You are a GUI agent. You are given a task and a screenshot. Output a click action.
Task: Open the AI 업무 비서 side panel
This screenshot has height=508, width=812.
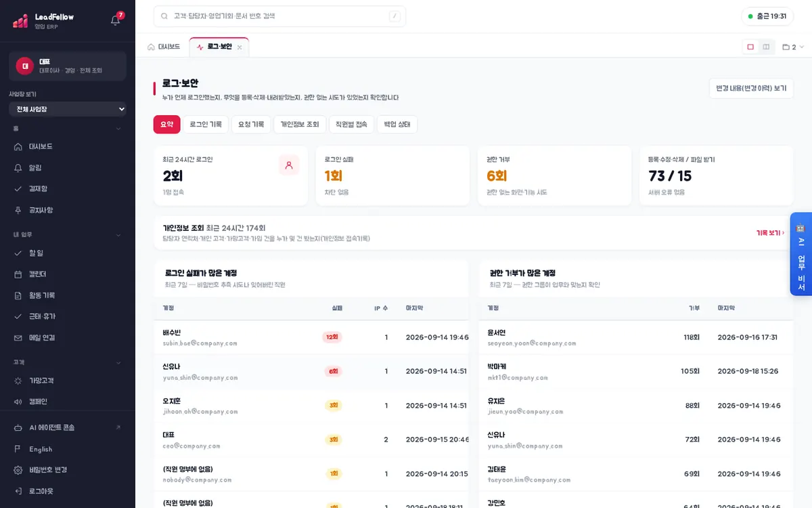point(800,254)
